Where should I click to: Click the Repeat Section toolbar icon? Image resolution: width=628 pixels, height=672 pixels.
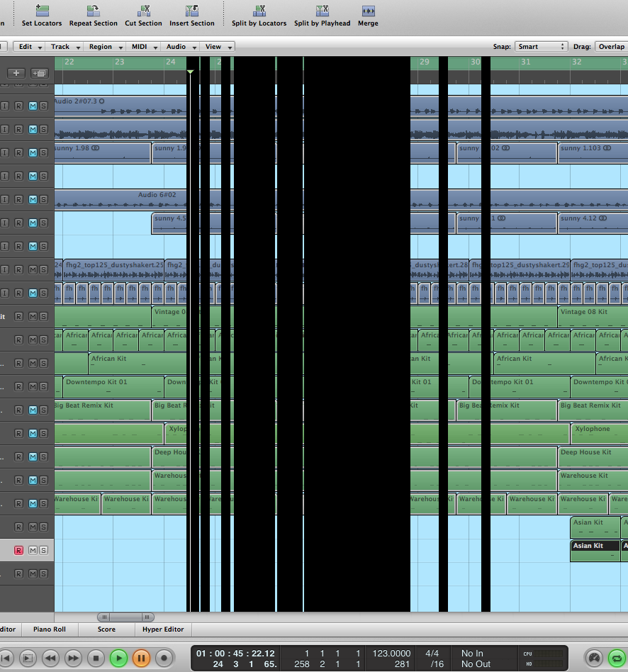coord(93,11)
